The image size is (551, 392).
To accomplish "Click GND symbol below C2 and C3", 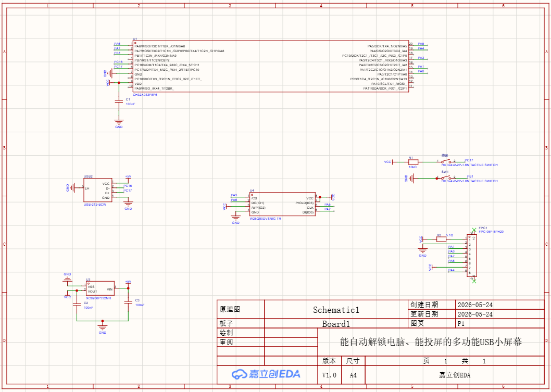I will click(x=102, y=328).
